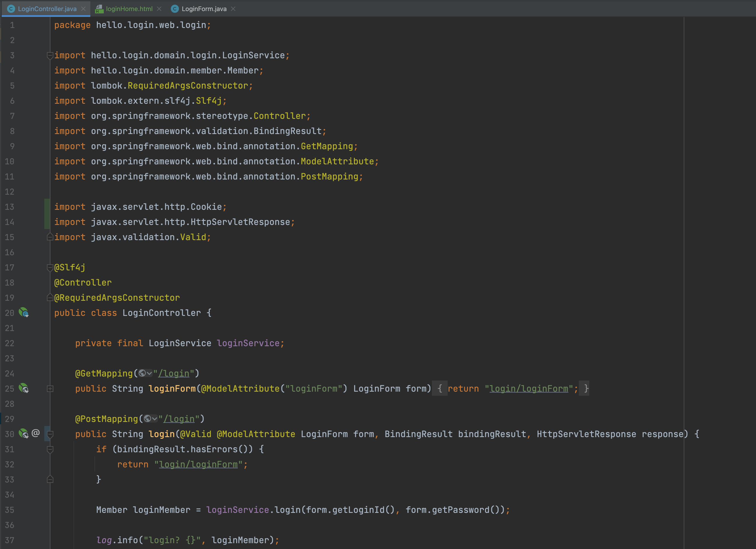Image resolution: width=756 pixels, height=549 pixels.
Task: Click Spring mapping gutter icon on line 25
Action: (24, 388)
